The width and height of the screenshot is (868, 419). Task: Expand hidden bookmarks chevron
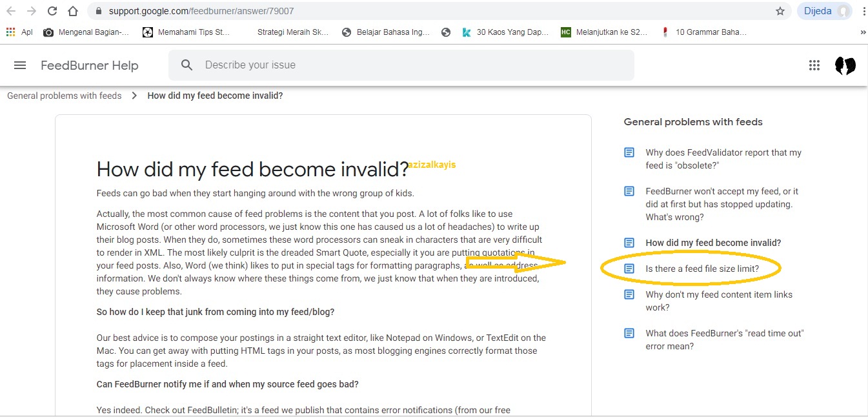tap(863, 32)
